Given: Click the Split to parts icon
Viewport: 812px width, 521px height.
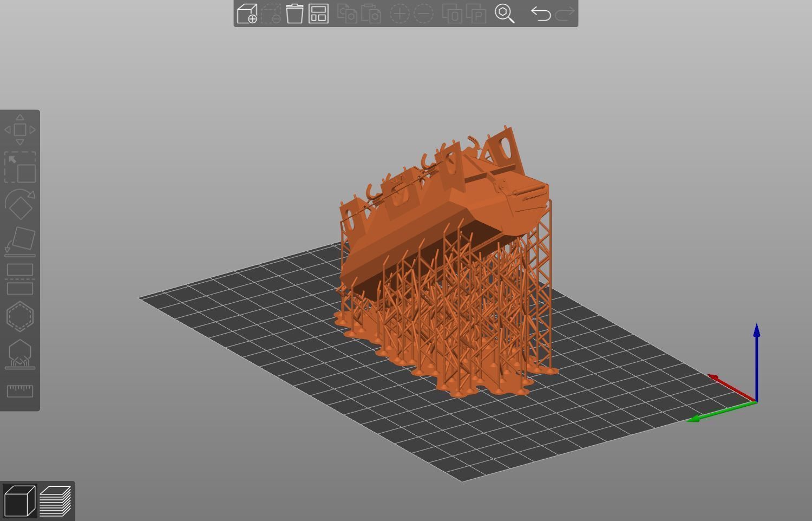Looking at the screenshot, I should tap(476, 14).
